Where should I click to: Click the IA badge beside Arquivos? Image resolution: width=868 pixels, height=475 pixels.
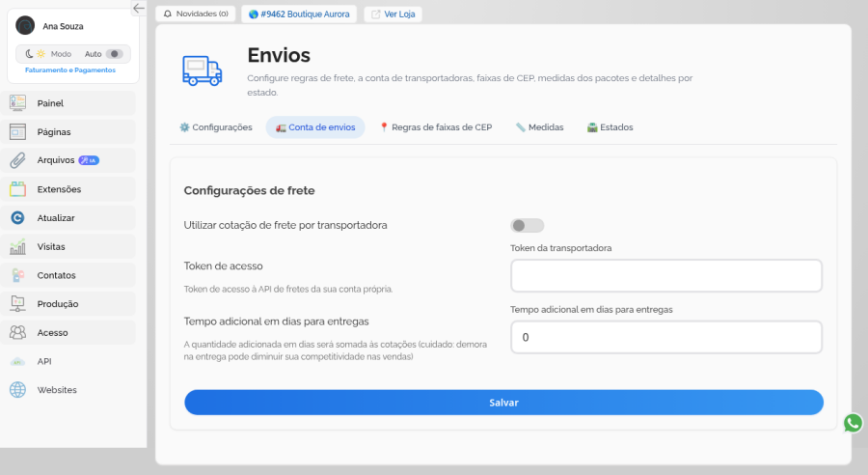pos(89,160)
